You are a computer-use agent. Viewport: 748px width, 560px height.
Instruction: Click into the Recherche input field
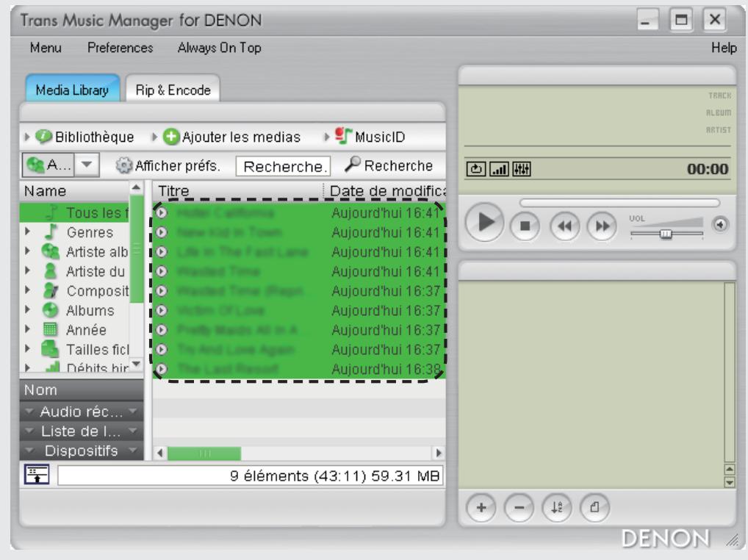tap(283, 166)
